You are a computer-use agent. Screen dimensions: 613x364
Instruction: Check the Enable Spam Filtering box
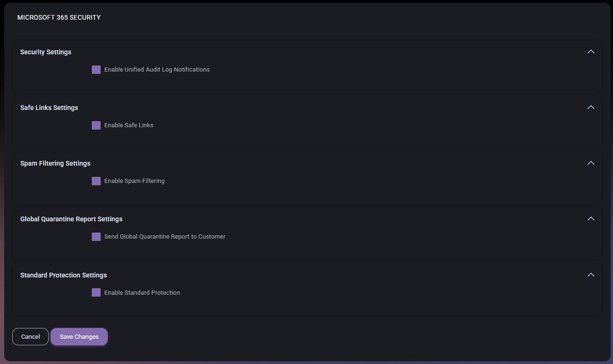96,181
